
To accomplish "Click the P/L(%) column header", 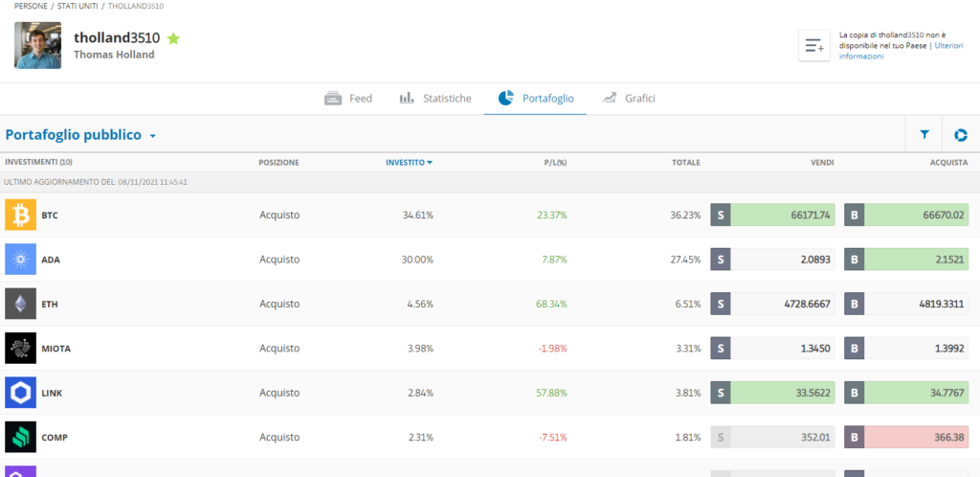I will (x=555, y=163).
